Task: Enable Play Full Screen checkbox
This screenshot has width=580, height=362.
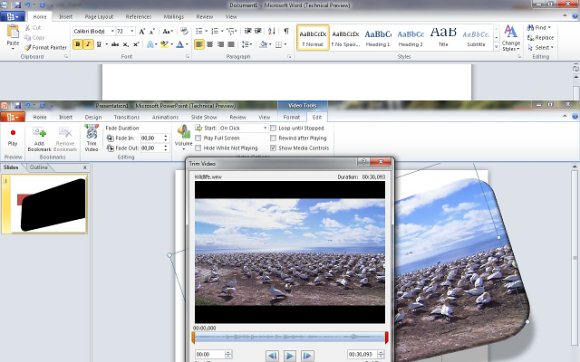Action: click(x=198, y=138)
